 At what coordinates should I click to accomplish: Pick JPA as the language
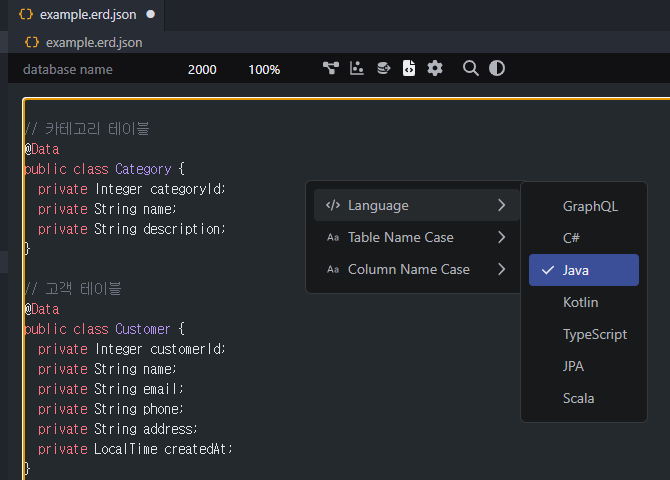(x=584, y=366)
